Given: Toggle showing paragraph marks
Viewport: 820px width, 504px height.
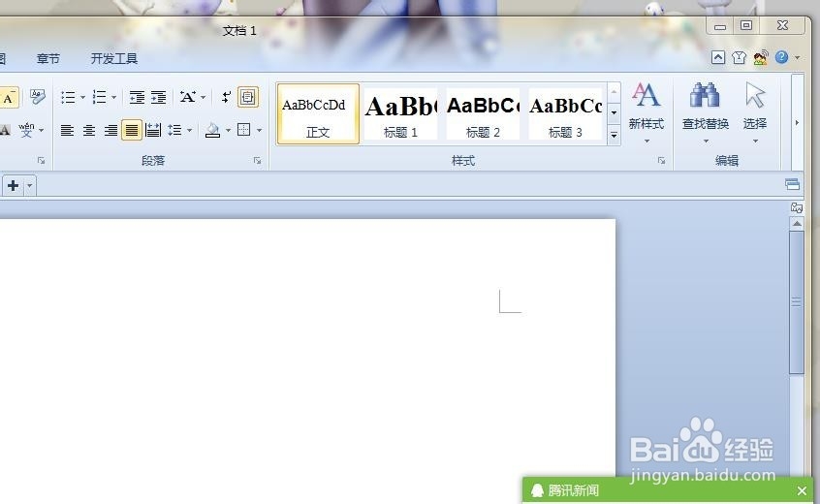Looking at the screenshot, I should [x=226, y=97].
